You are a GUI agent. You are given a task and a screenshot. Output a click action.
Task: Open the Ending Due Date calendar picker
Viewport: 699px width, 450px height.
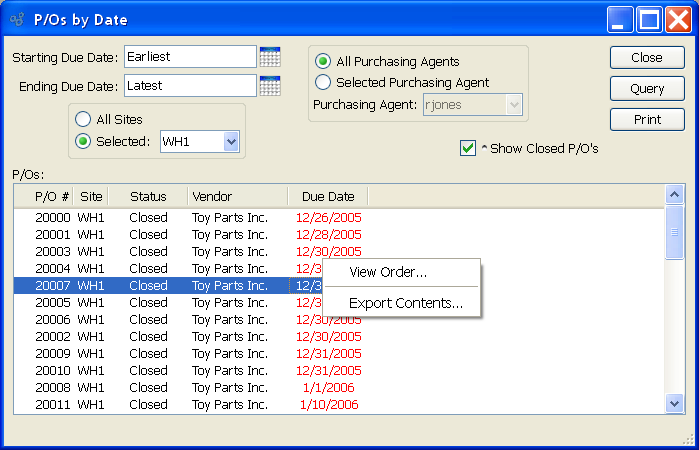point(270,86)
